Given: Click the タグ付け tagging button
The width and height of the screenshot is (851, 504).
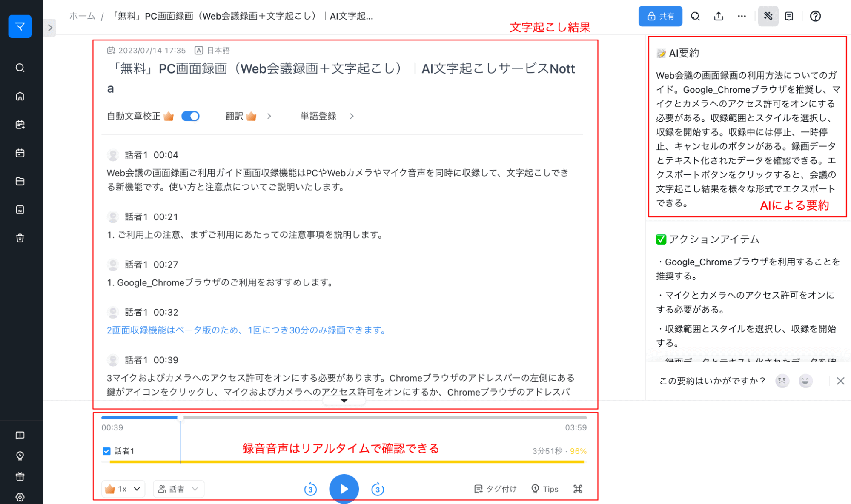Looking at the screenshot, I should 495,489.
